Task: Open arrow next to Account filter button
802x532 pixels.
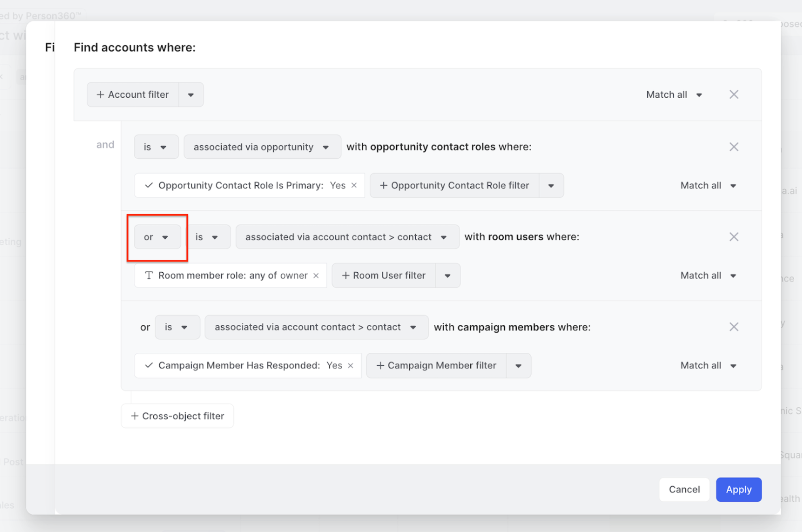Action: [x=191, y=95]
